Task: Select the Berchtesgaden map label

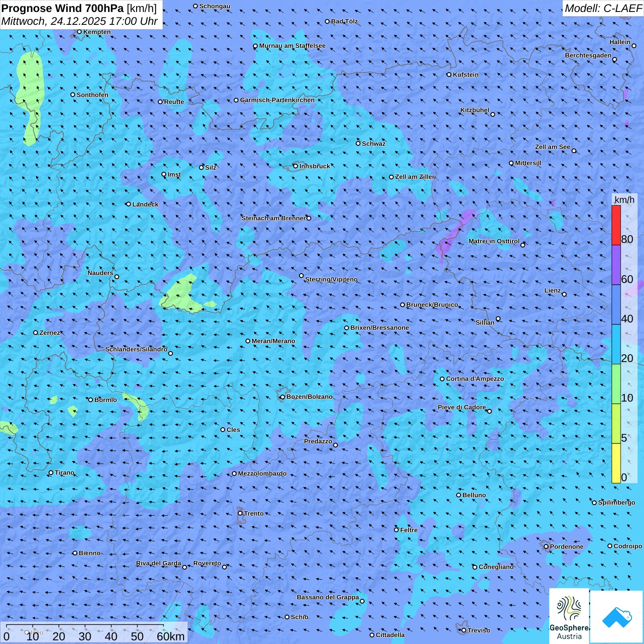Action: [588, 55]
